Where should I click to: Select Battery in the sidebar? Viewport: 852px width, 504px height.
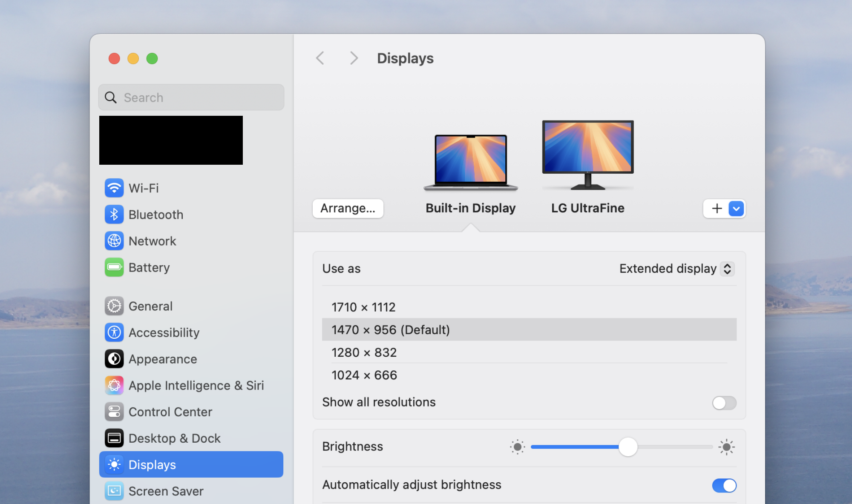191,267
